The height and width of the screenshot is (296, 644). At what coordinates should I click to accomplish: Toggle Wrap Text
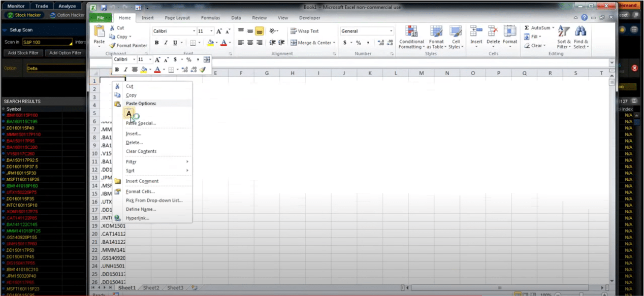[305, 31]
